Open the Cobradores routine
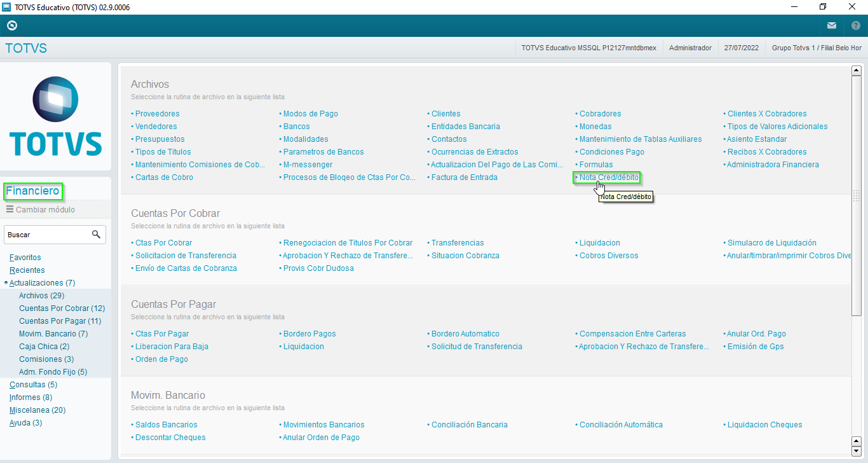The image size is (868, 463). [x=600, y=114]
